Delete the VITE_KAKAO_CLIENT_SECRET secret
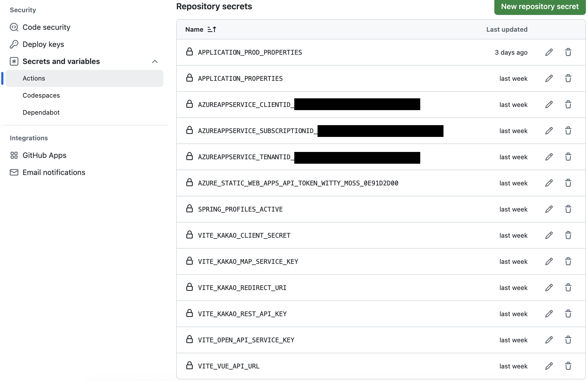The height and width of the screenshot is (381, 588). click(x=568, y=236)
